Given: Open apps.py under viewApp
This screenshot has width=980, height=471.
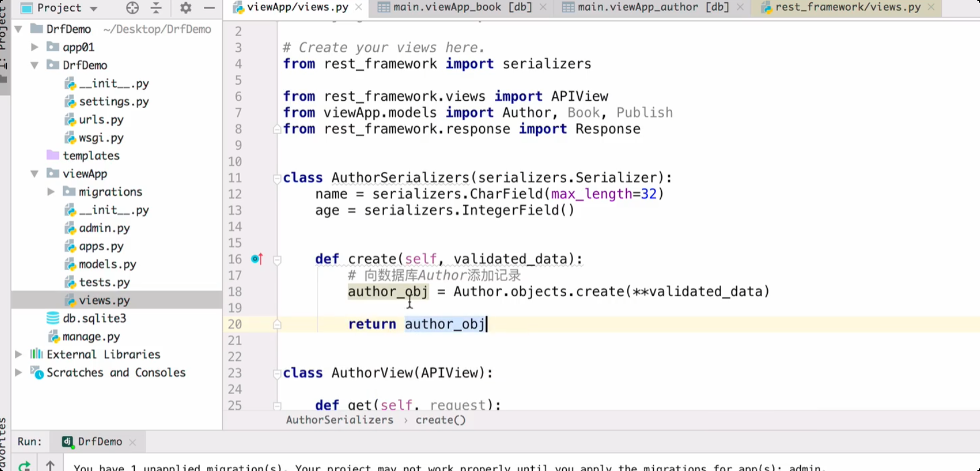Looking at the screenshot, I should click(x=101, y=246).
